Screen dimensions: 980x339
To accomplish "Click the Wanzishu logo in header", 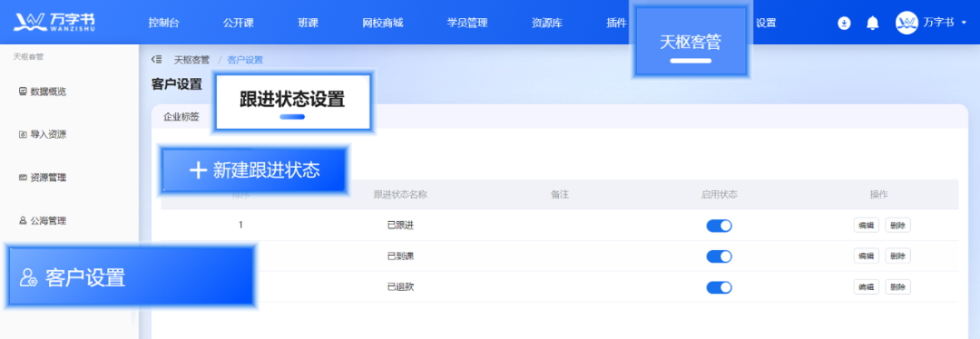I will click(x=54, y=22).
